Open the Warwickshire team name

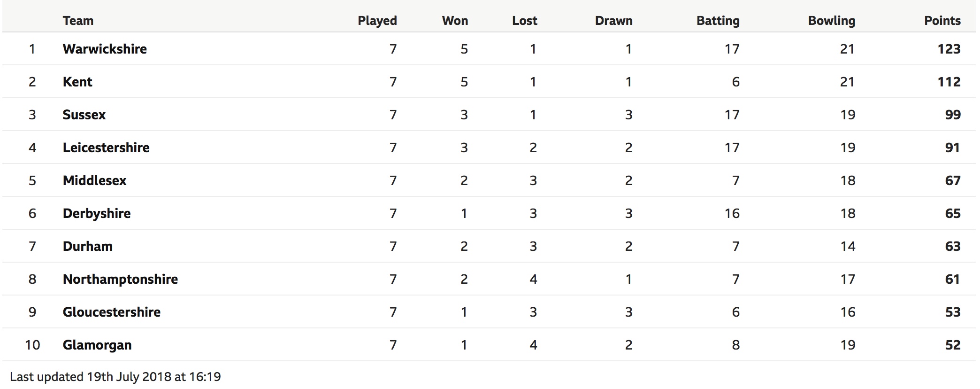click(x=105, y=49)
